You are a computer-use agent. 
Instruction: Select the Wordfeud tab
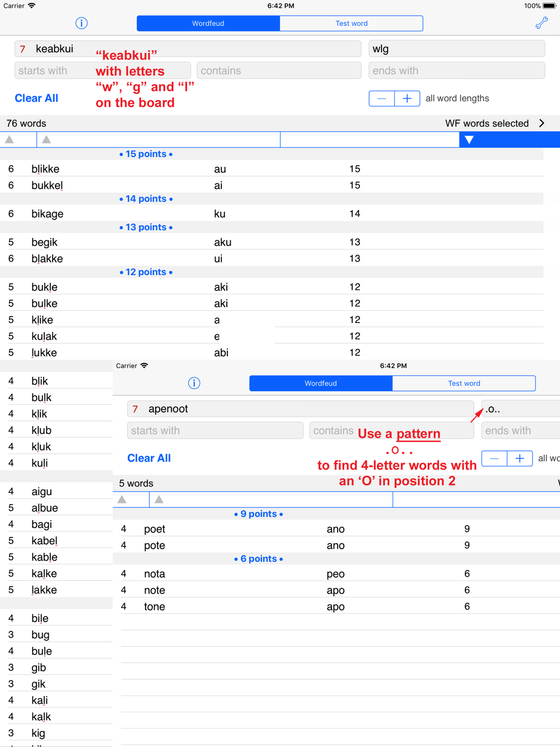(x=208, y=24)
